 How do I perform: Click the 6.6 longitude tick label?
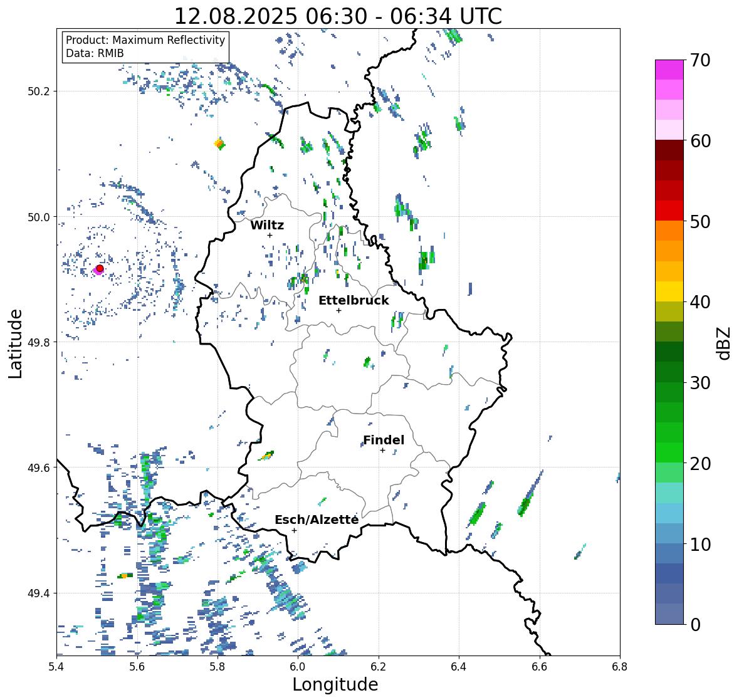540,666
